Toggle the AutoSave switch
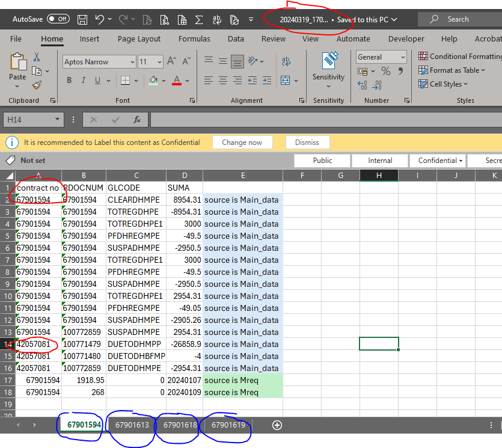This screenshot has height=448, width=502. pyautogui.click(x=58, y=19)
